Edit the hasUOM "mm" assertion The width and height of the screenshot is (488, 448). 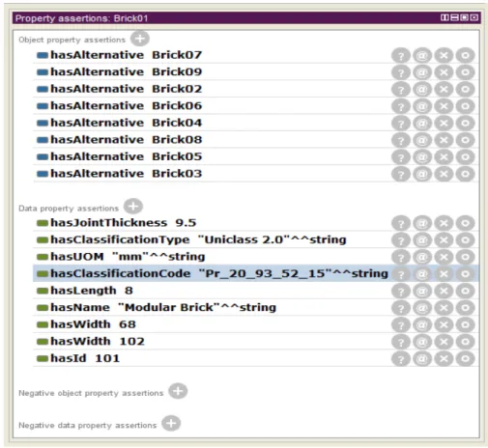tap(466, 257)
